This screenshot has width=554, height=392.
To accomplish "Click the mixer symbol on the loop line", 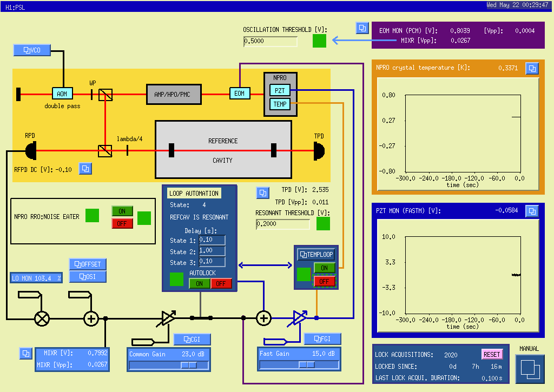I will point(42,319).
